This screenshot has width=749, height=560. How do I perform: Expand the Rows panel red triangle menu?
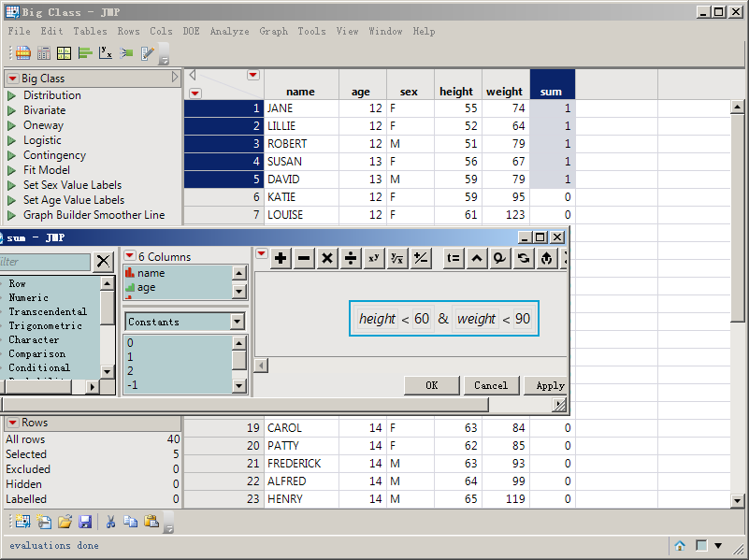point(12,424)
